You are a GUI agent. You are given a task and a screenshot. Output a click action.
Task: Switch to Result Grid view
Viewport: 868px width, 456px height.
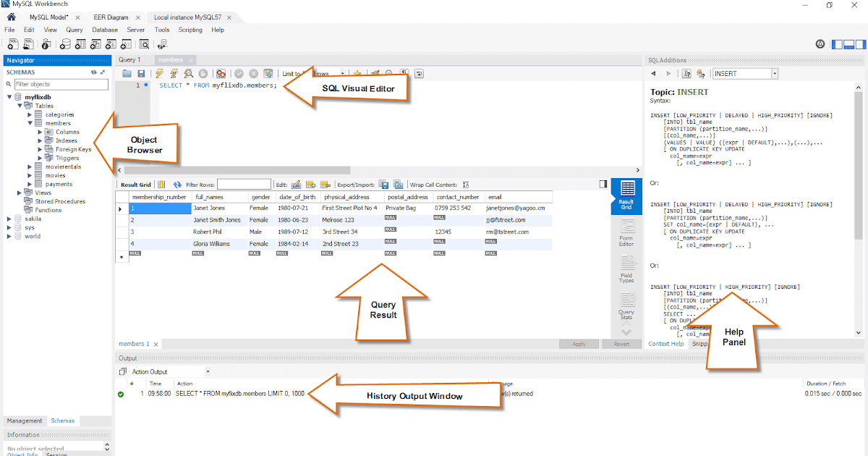click(x=626, y=196)
